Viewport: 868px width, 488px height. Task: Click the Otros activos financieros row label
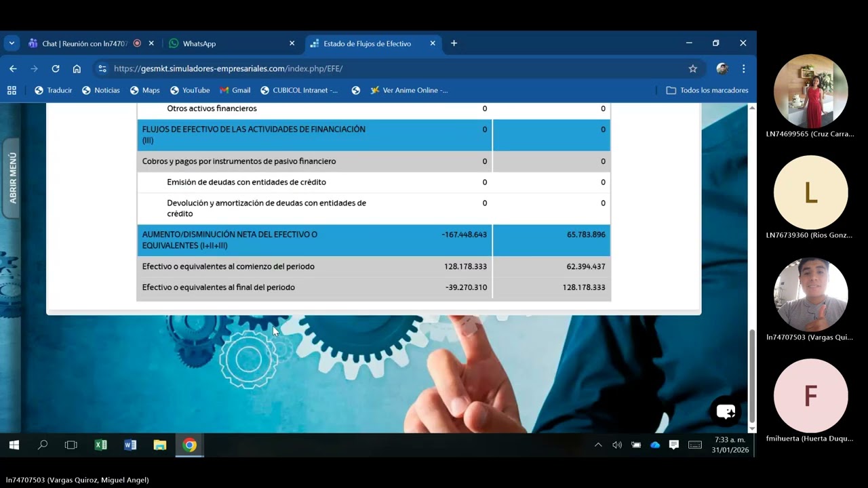click(x=212, y=108)
